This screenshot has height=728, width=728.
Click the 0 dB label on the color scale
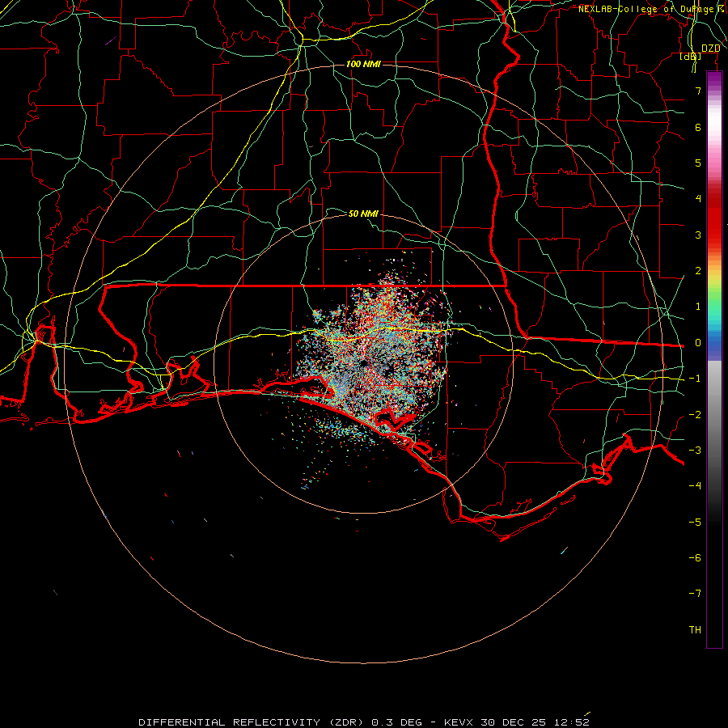698,343
